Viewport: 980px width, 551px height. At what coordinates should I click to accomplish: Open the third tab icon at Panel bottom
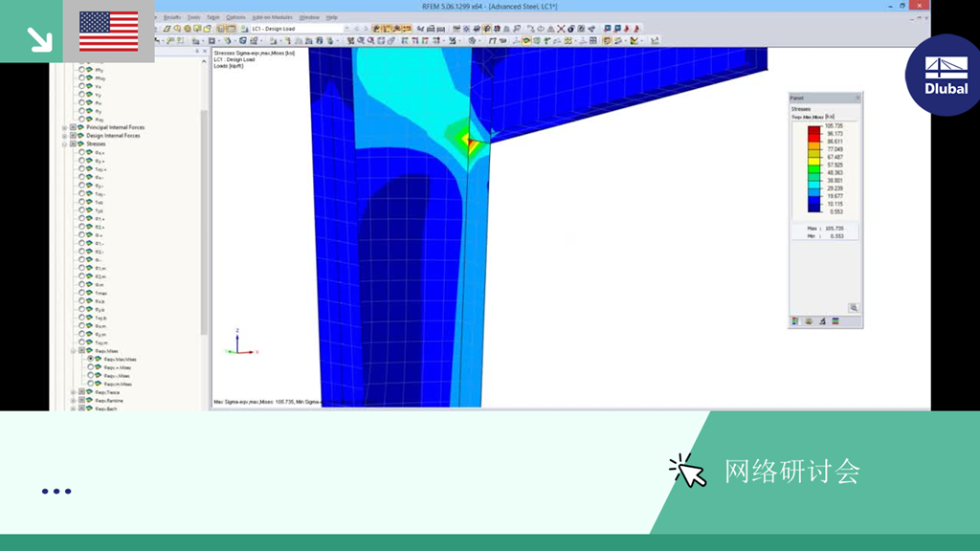[822, 321]
